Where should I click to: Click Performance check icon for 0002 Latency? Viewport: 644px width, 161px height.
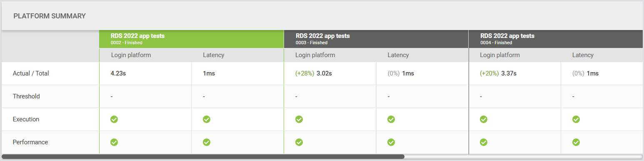point(206,142)
